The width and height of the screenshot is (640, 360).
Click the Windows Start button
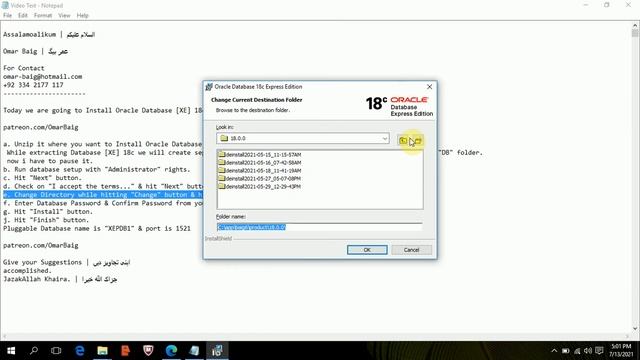[11, 351]
